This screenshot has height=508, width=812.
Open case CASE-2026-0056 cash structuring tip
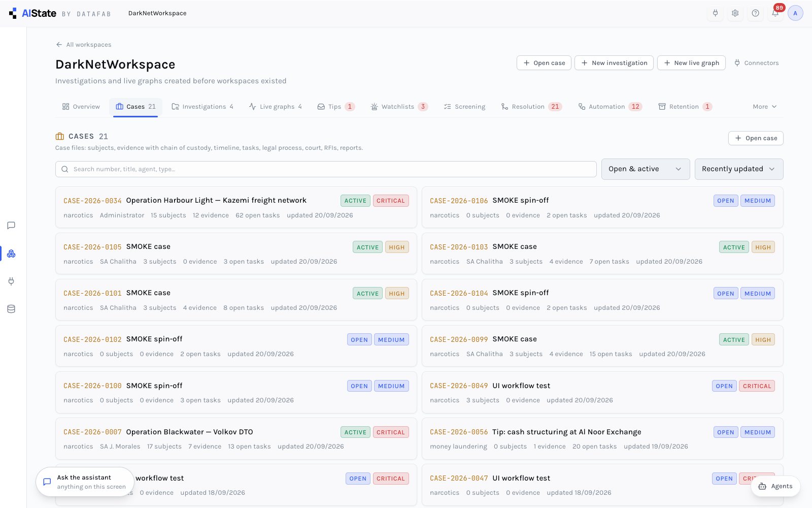pos(602,439)
